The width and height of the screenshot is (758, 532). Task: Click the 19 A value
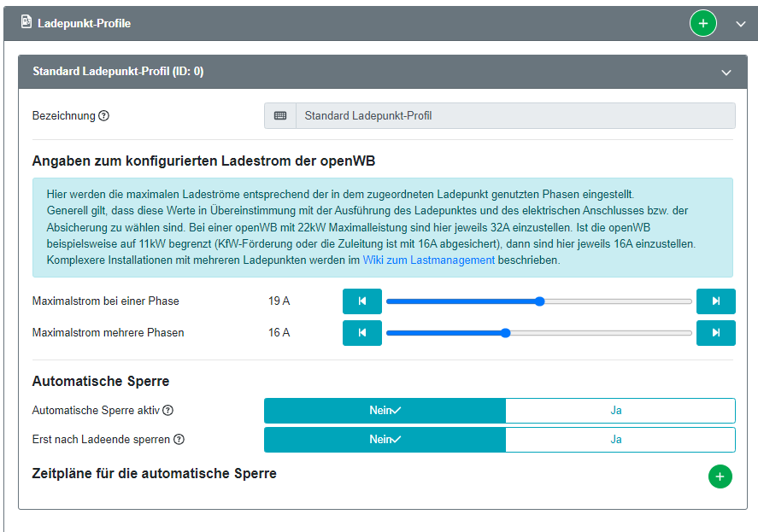point(279,301)
